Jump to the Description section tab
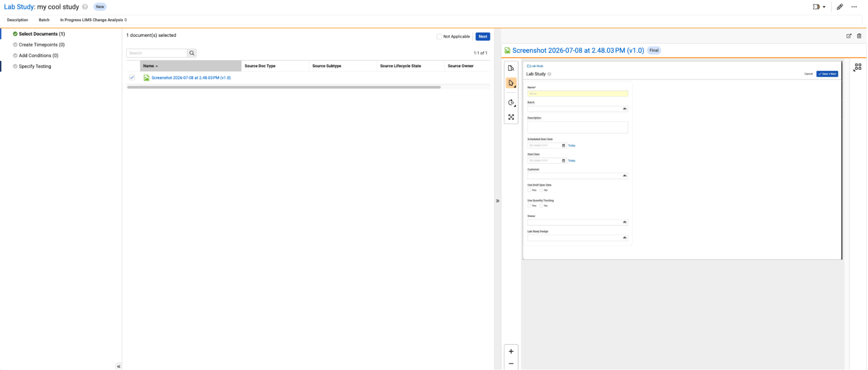Screen dimensions: 868x370 [17, 20]
